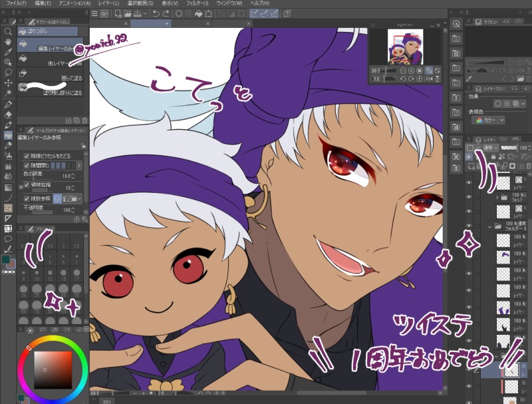Image resolution: width=532 pixels, height=404 pixels.
Task: Select the Lasso selection tool
Action: coord(8,73)
